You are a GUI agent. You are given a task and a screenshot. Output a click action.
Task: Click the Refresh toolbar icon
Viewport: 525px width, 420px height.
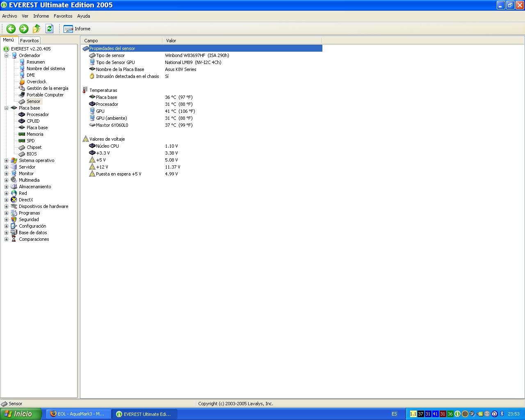pos(50,29)
